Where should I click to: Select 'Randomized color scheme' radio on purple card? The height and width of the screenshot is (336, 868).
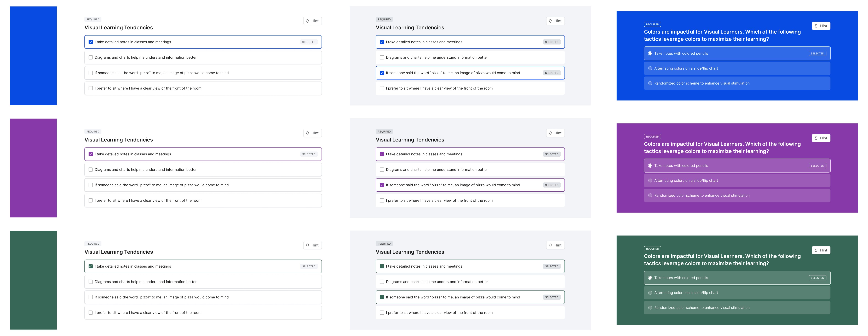(650, 196)
